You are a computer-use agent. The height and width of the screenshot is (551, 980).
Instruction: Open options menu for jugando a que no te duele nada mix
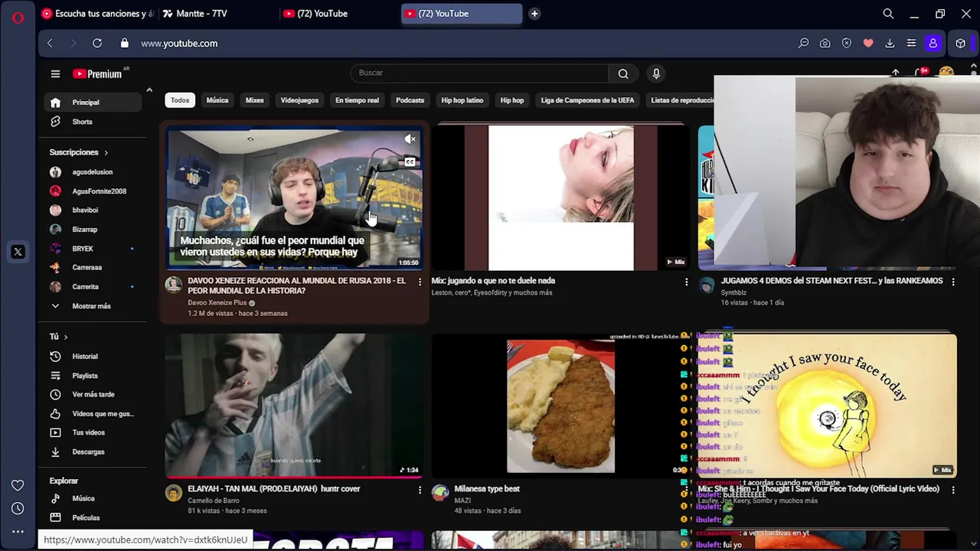686,282
